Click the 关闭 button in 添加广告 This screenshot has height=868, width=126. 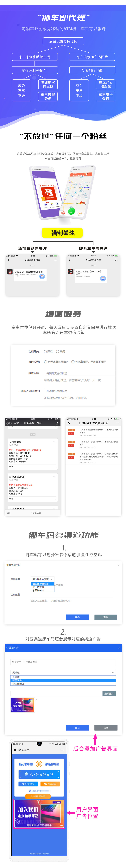pyautogui.click(x=106, y=728)
